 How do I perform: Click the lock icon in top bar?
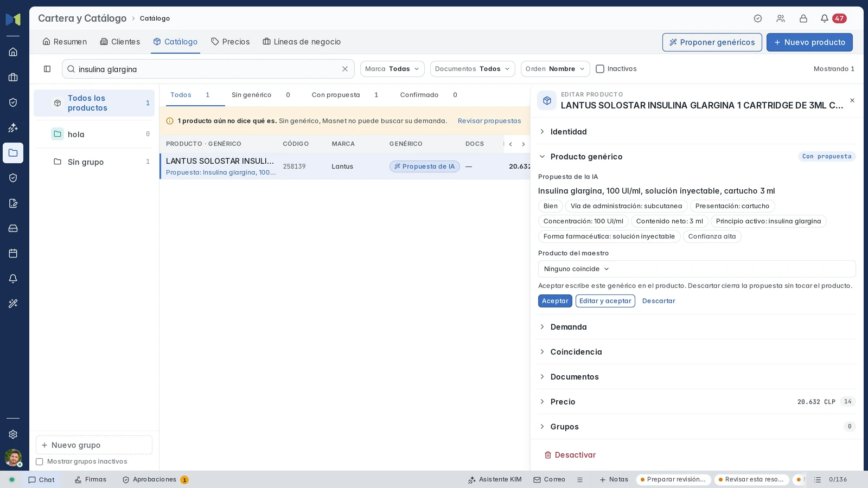click(x=803, y=18)
